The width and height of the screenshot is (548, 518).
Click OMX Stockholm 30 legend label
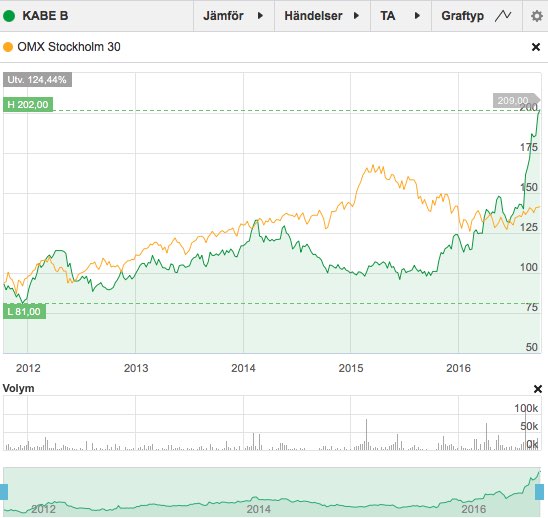69,47
